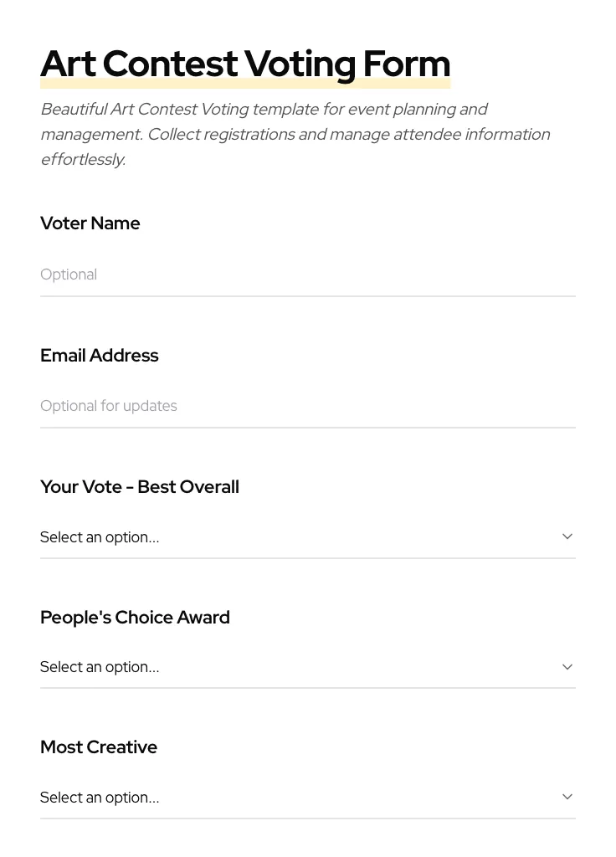Click the Most Creative chevron arrow
Screen dimensions: 616x857
tap(567, 797)
